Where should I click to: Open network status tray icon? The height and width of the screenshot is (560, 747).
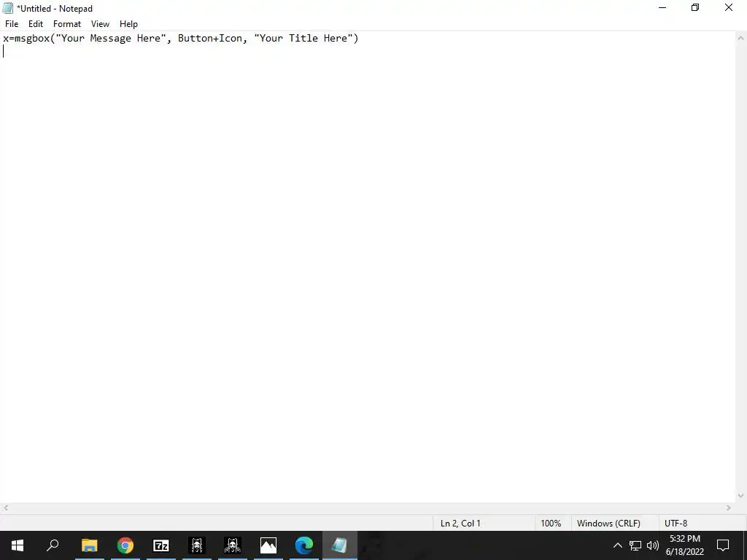tap(635, 545)
